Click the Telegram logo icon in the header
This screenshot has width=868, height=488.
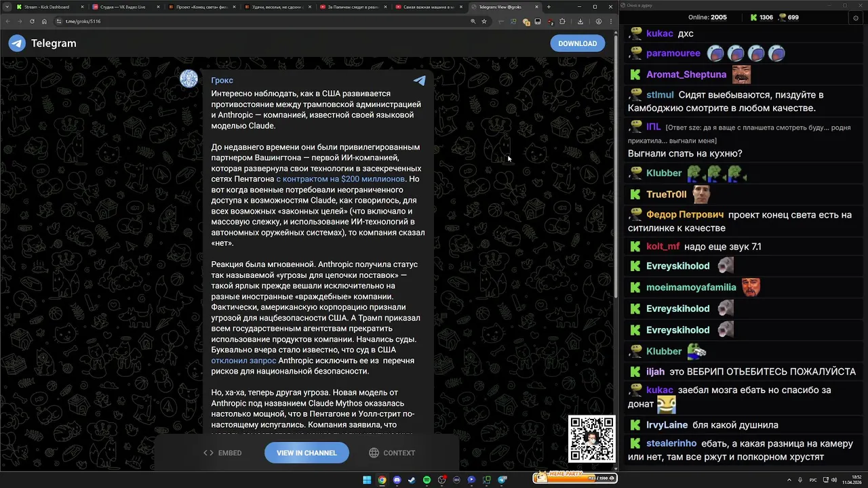click(17, 43)
